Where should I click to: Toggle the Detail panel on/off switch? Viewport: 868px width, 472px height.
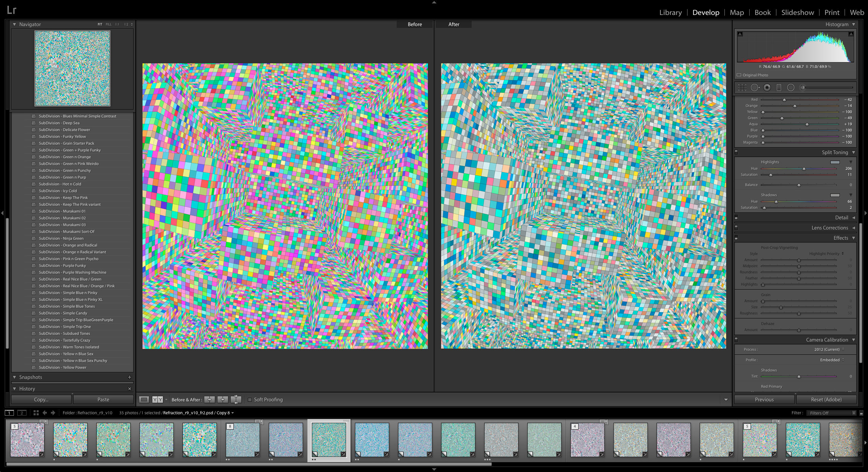point(736,218)
